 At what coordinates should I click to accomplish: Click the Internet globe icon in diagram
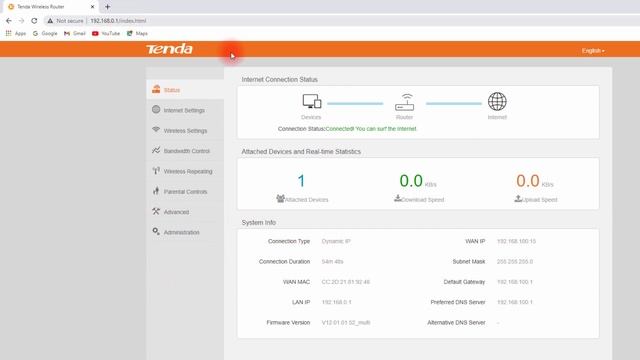[497, 101]
